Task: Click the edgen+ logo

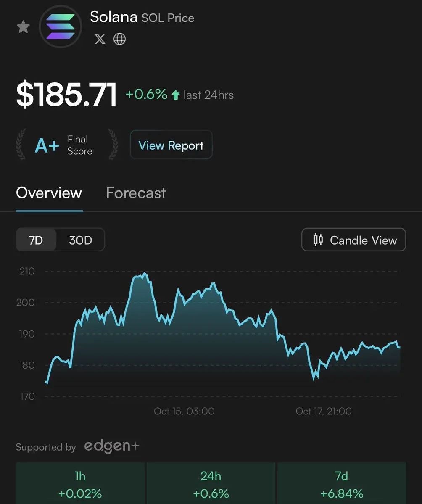Action: tap(111, 446)
